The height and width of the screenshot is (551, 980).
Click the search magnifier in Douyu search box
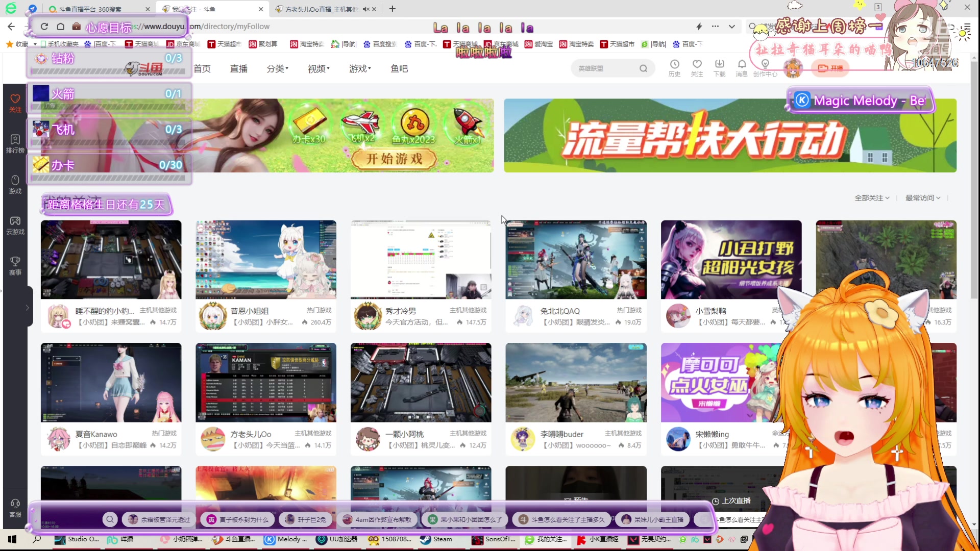(643, 68)
